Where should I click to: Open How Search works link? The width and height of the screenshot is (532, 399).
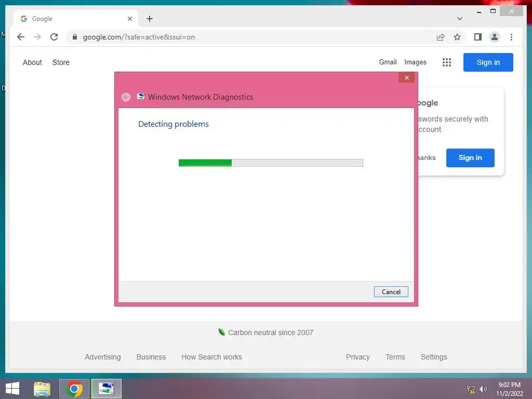212,357
